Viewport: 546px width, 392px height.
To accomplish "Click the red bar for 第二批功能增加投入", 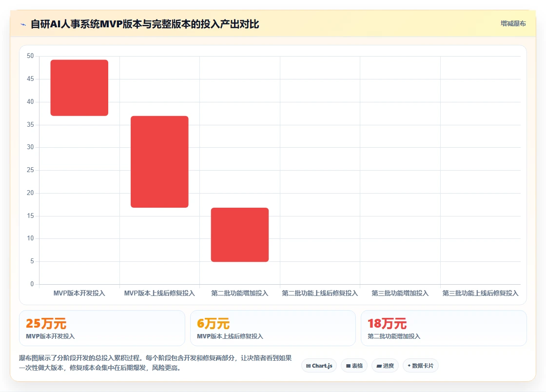I will pyautogui.click(x=240, y=235).
